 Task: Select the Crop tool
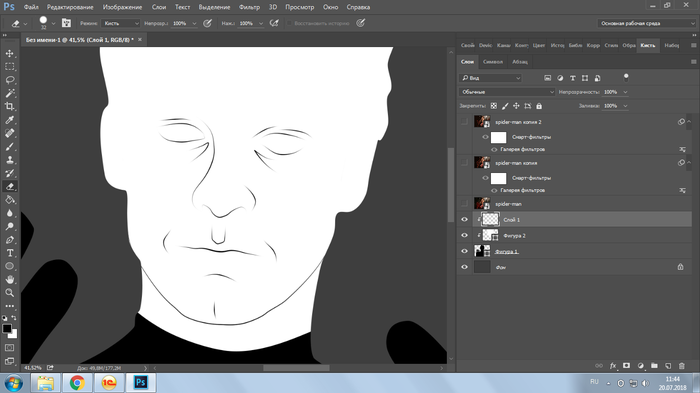tap(9, 106)
